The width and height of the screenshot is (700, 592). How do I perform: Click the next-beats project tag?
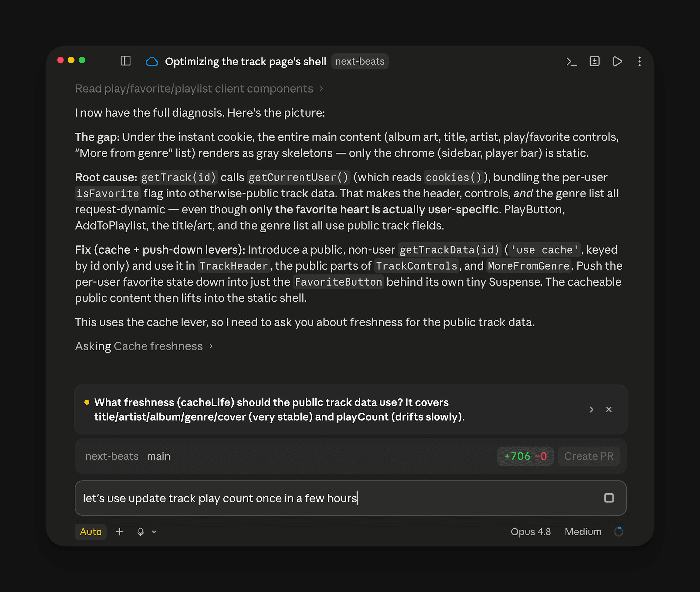(x=360, y=61)
